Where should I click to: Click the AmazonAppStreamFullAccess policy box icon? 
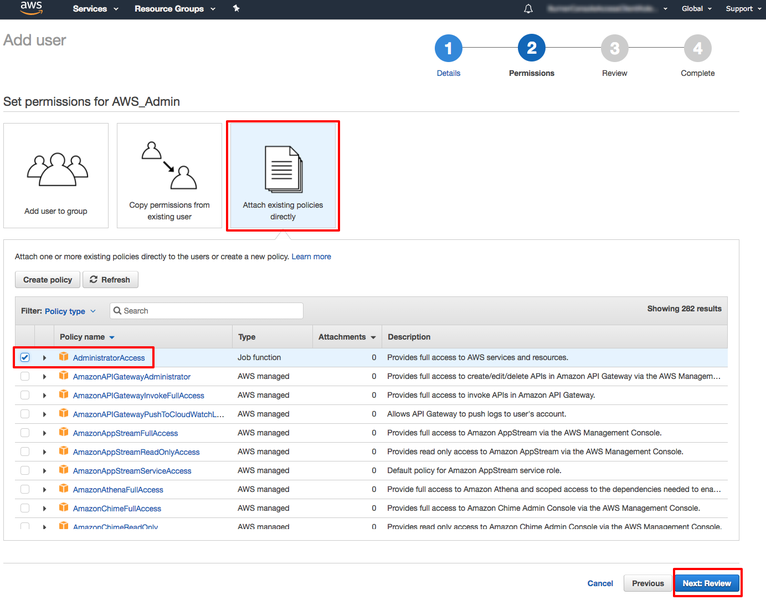[64, 432]
